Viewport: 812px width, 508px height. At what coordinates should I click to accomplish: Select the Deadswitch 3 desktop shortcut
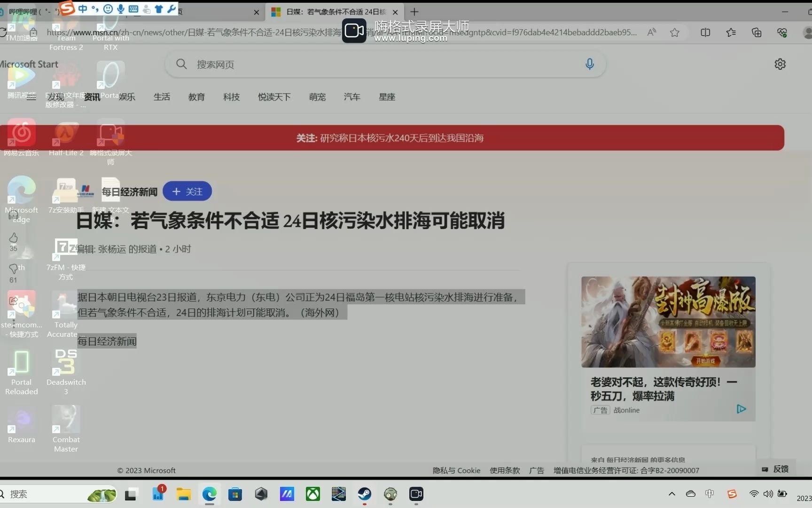(66, 372)
